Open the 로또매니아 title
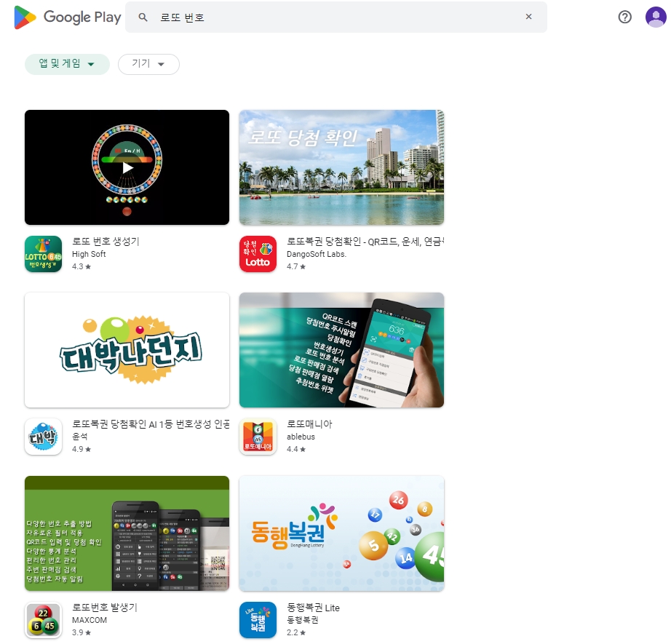The image size is (671, 644). click(x=309, y=424)
